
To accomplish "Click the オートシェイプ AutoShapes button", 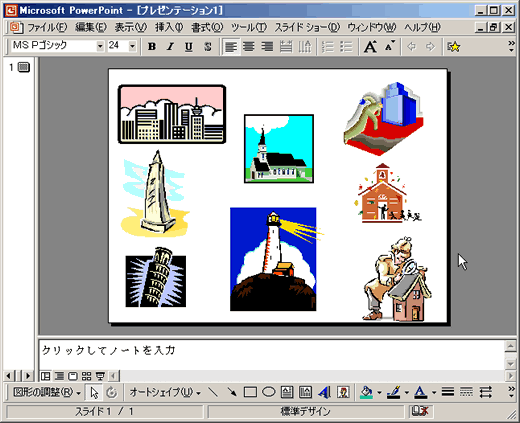I will pyautogui.click(x=165, y=392).
